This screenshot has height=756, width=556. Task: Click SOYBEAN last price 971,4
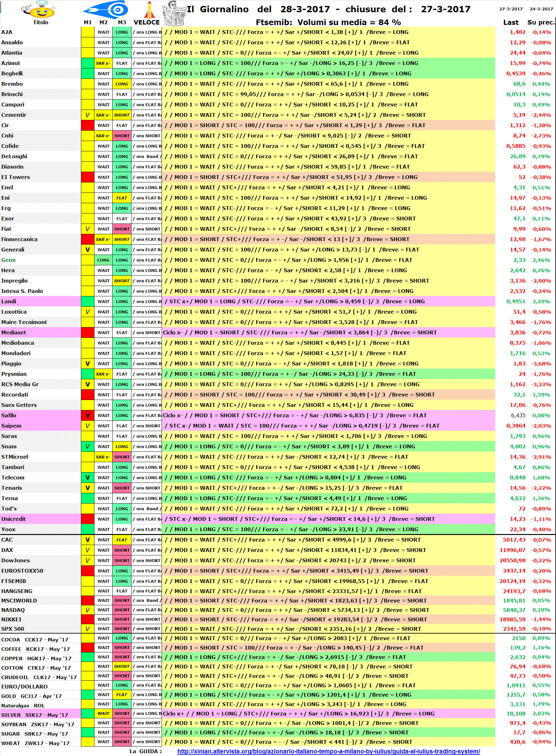(x=518, y=723)
